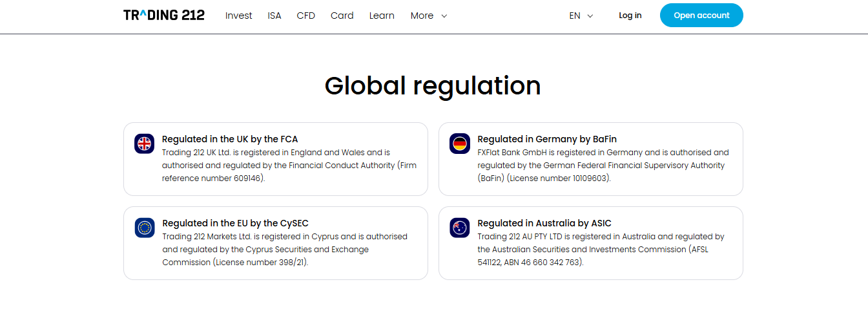Select CFD in the navigation bar
Screen dimensions: 868x324
click(305, 16)
